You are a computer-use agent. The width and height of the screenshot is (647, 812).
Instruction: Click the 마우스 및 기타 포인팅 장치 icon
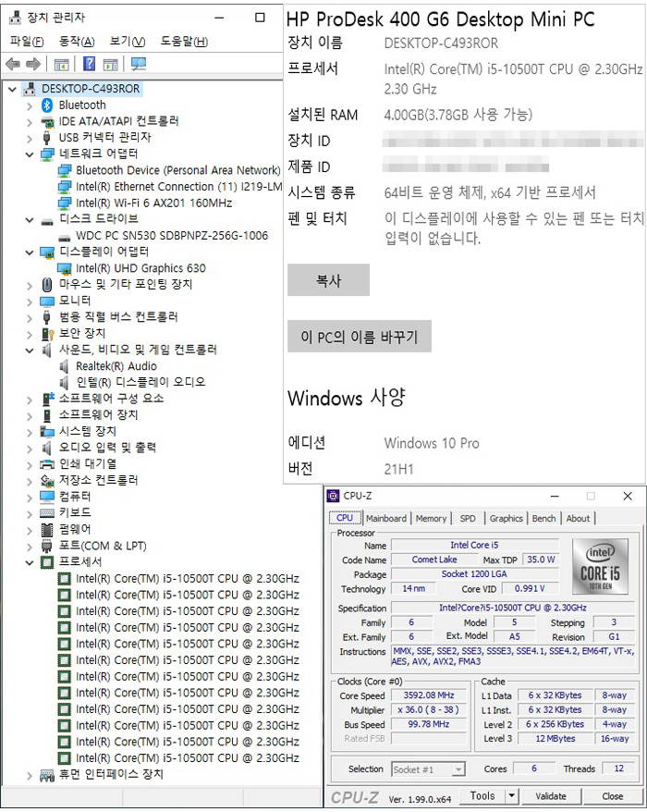pos(47,284)
